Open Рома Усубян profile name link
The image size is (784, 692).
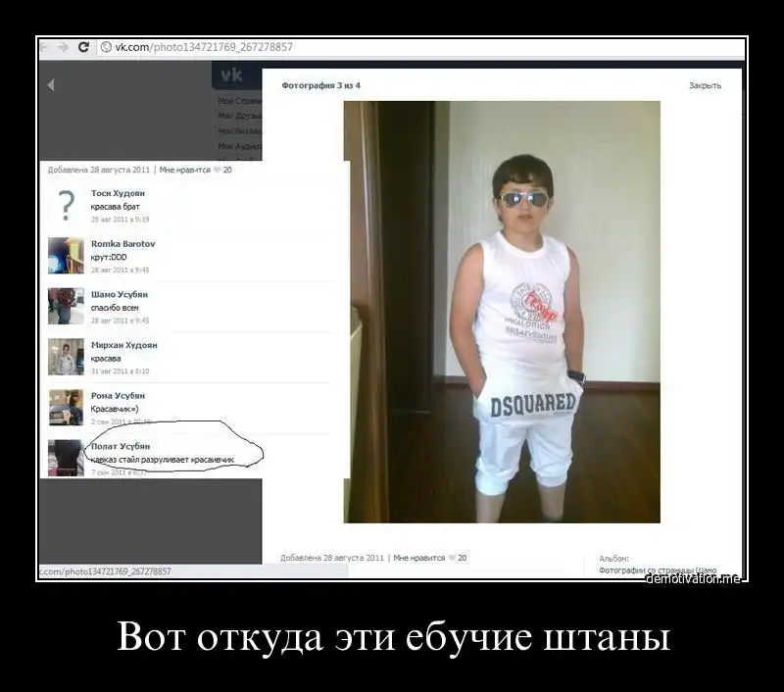(117, 395)
